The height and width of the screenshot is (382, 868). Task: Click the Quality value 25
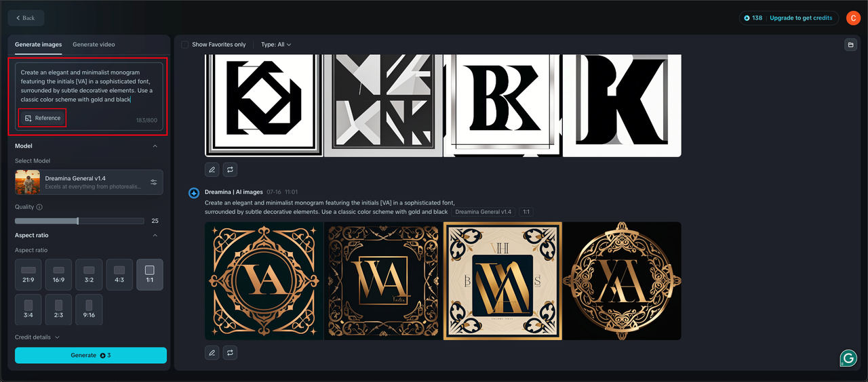155,221
